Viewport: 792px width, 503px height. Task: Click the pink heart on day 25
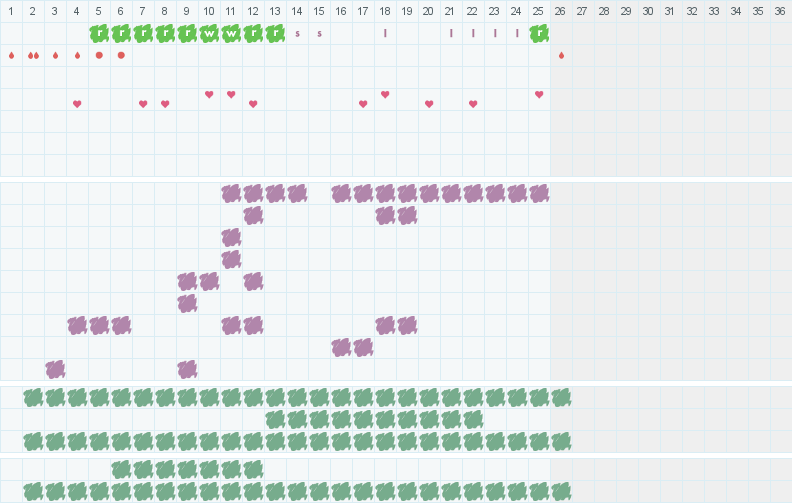pos(539,95)
